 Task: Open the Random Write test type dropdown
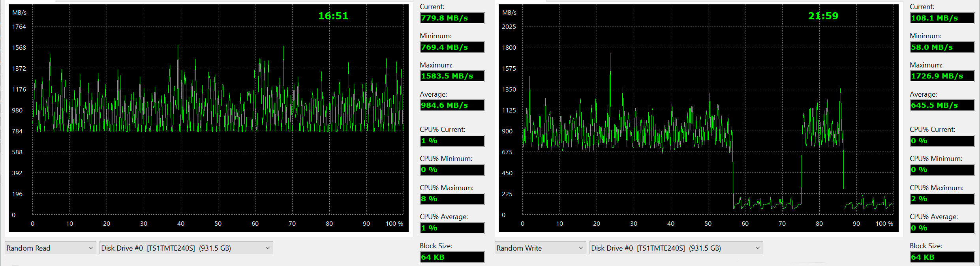541,248
